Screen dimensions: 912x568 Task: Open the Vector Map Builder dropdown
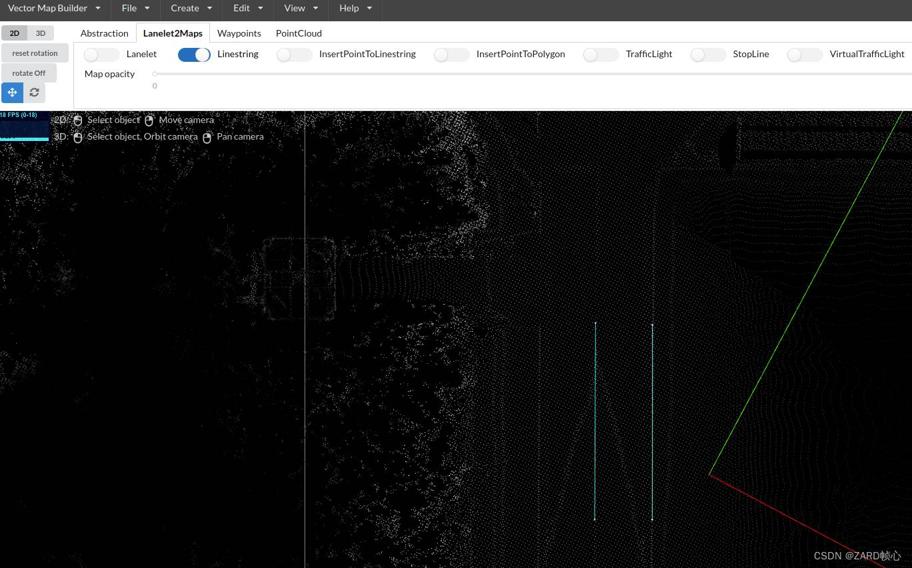pyautogui.click(x=54, y=8)
